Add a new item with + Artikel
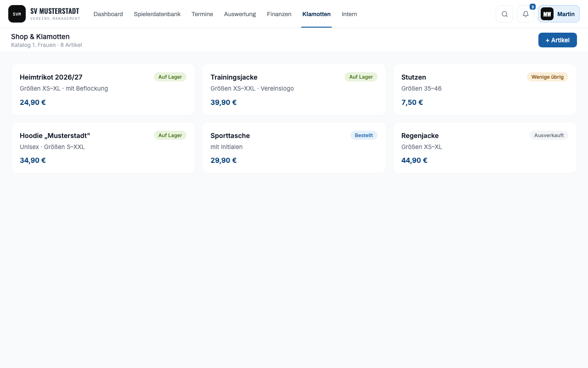This screenshot has height=368, width=588. [x=557, y=40]
